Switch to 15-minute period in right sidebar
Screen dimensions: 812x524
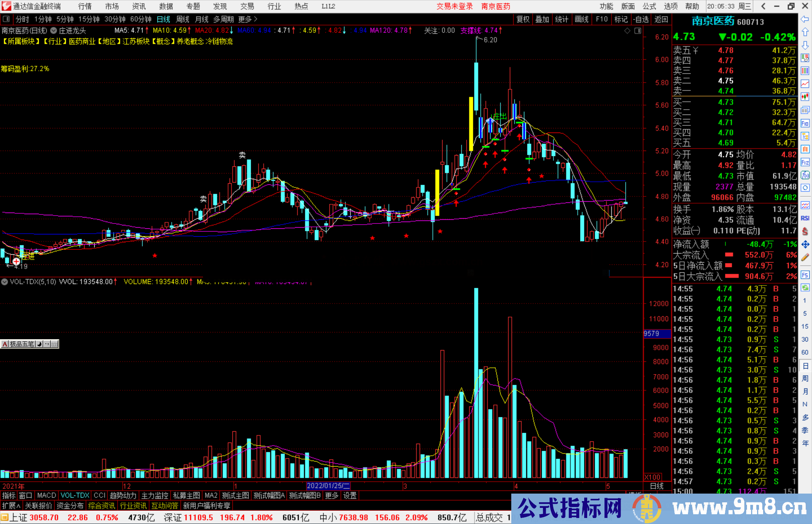coord(805,326)
